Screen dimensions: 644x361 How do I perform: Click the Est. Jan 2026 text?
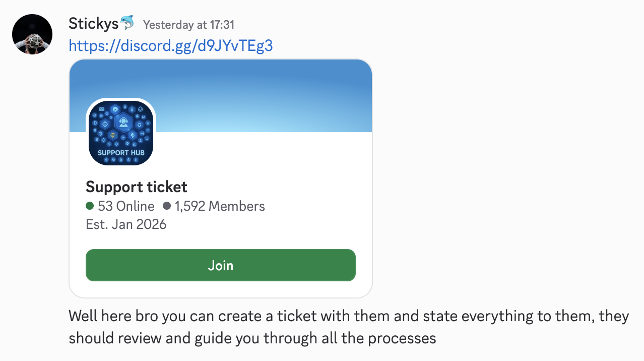click(126, 224)
